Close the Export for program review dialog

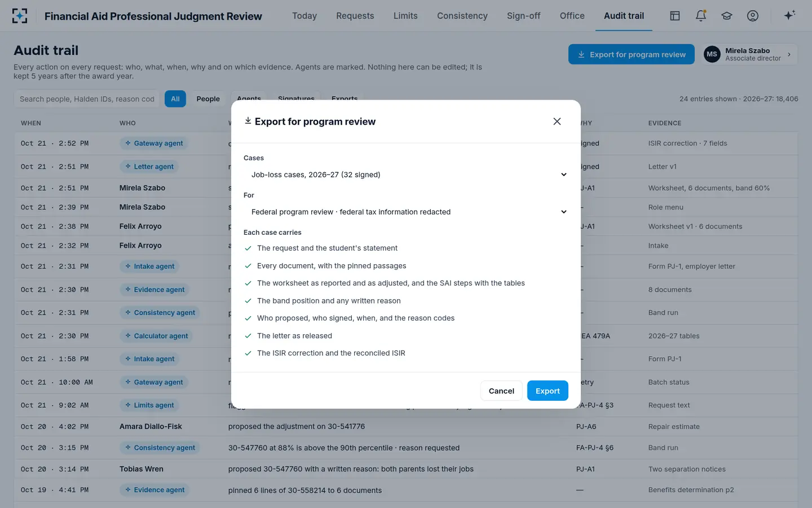(x=557, y=121)
